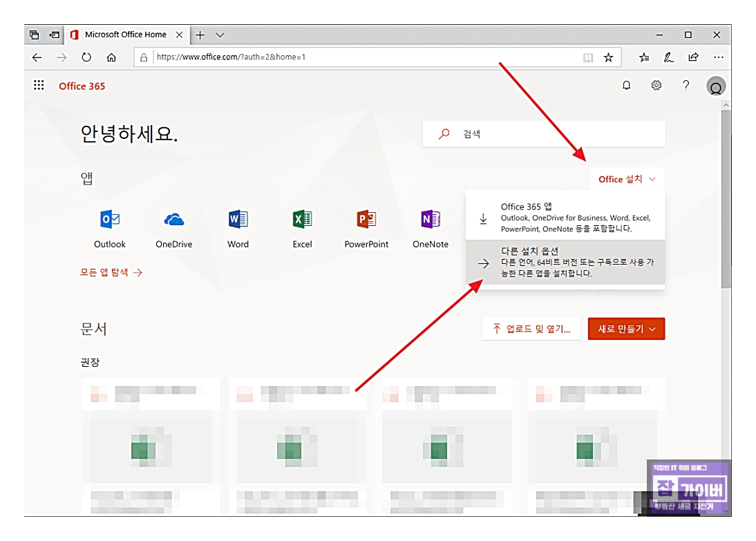Image resolution: width=756 pixels, height=541 pixels.
Task: Open the Outlook app icon
Action: point(110,220)
